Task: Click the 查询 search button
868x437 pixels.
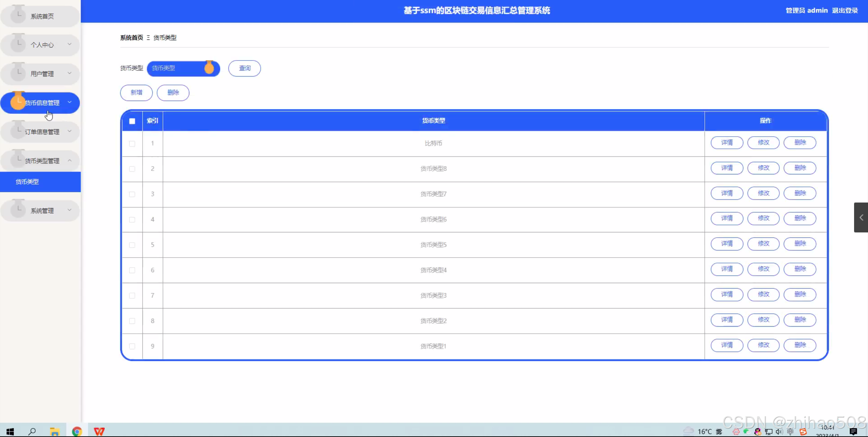Action: click(x=244, y=68)
